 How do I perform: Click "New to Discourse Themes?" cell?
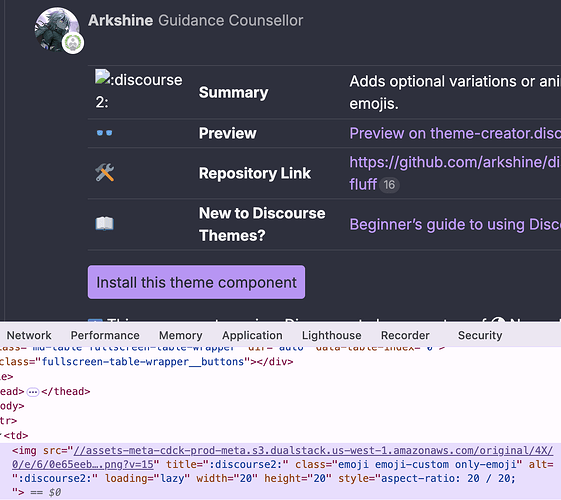[x=262, y=224]
